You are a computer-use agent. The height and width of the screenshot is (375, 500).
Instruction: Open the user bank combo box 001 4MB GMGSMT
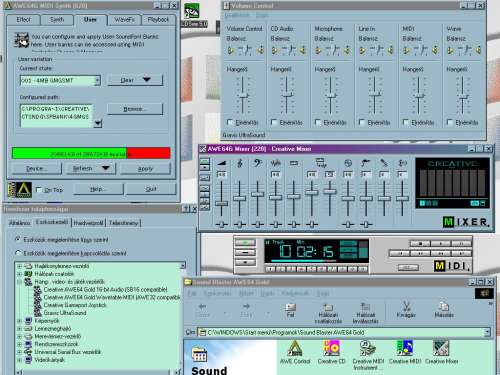point(60,80)
